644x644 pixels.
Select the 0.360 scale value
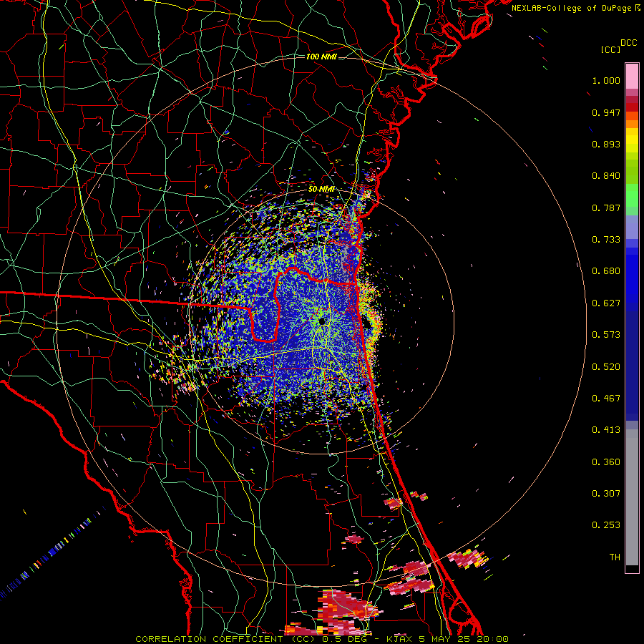(606, 462)
